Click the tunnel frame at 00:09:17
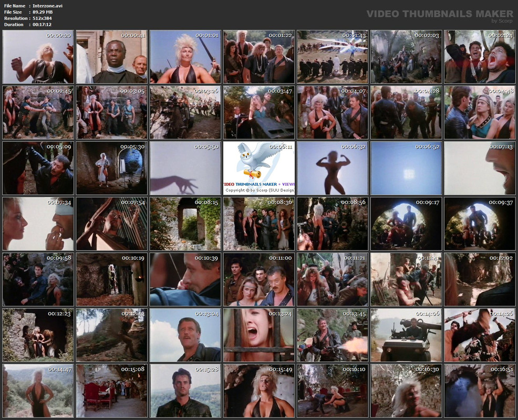This screenshot has height=420, width=518. [x=406, y=224]
